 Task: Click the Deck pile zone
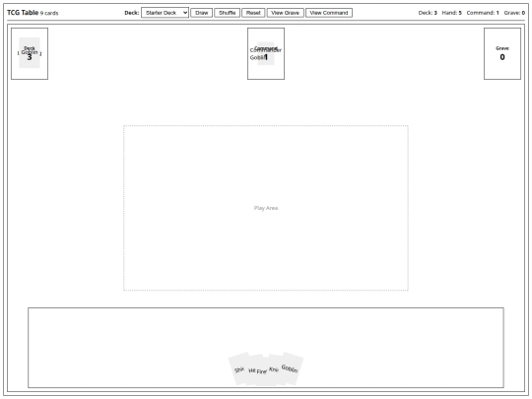point(30,53)
